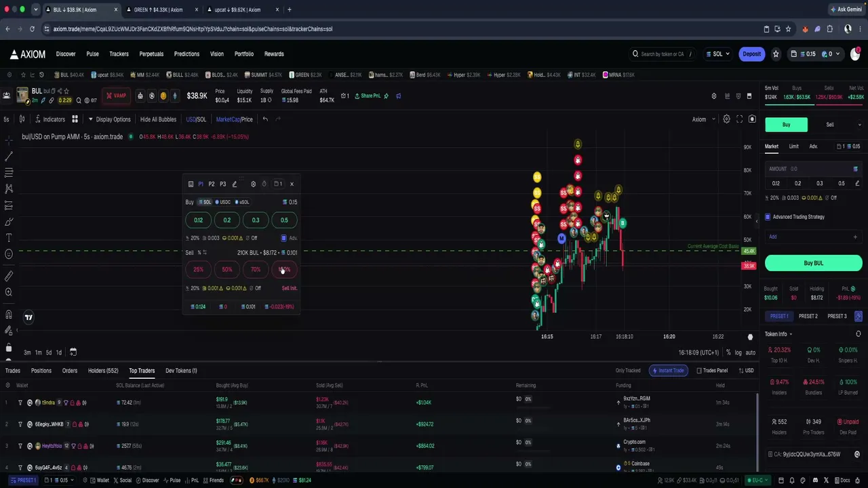Open the Holders (552) tab
The height and width of the screenshot is (488, 868).
click(x=103, y=371)
